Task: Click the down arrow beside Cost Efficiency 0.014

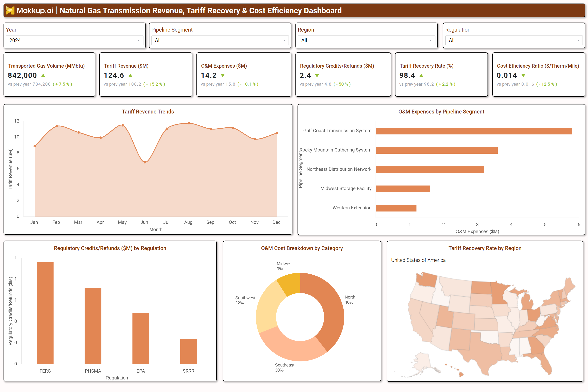Action: point(523,75)
